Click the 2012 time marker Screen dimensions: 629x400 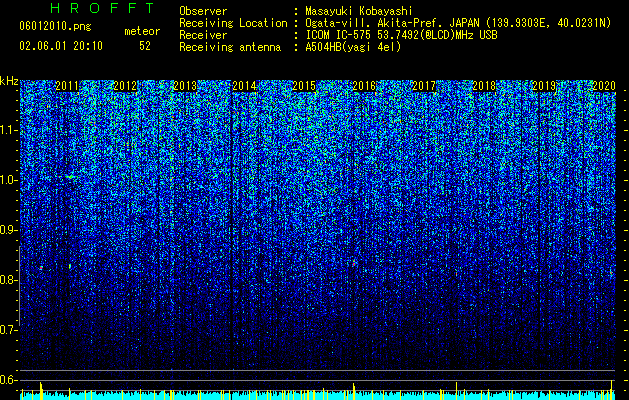(125, 86)
